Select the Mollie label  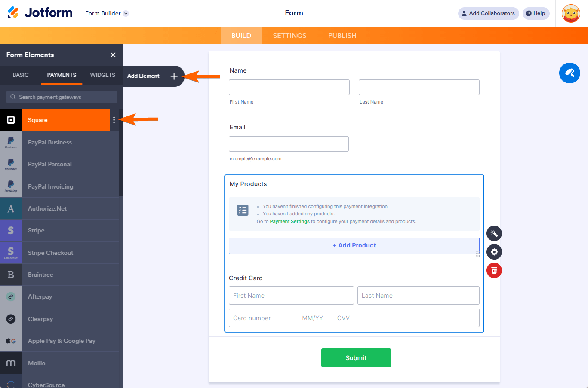click(37, 363)
